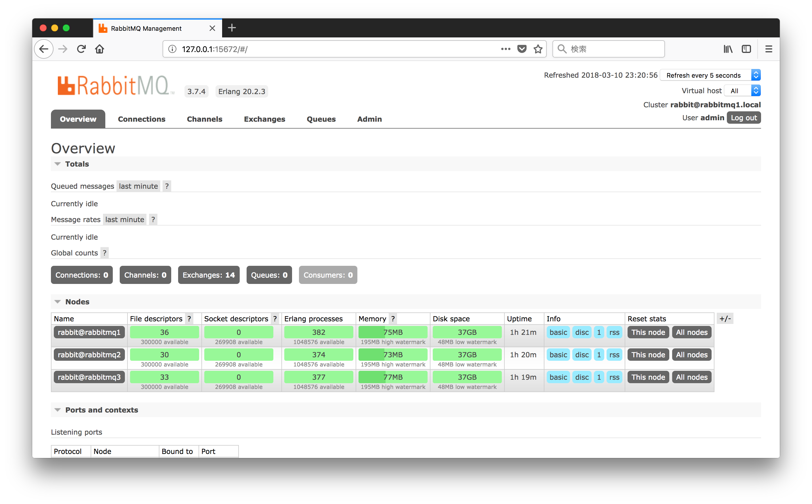Click the Queues: 0 count button
812x504 pixels.
[x=269, y=275]
